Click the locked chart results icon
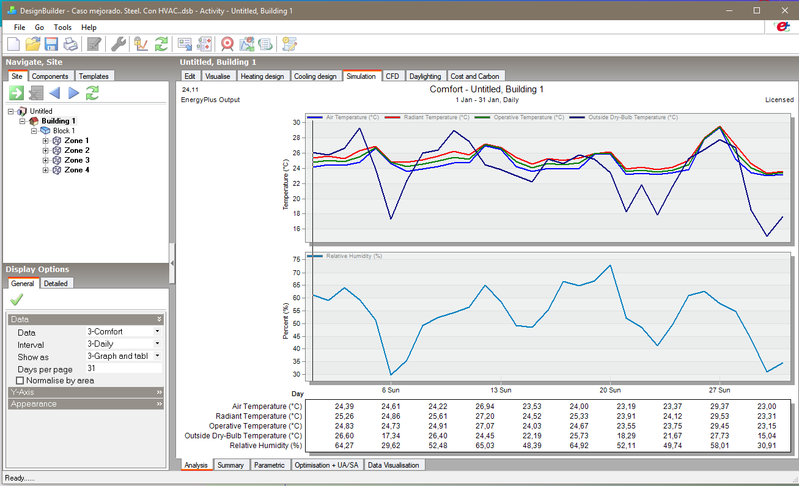 [141, 44]
